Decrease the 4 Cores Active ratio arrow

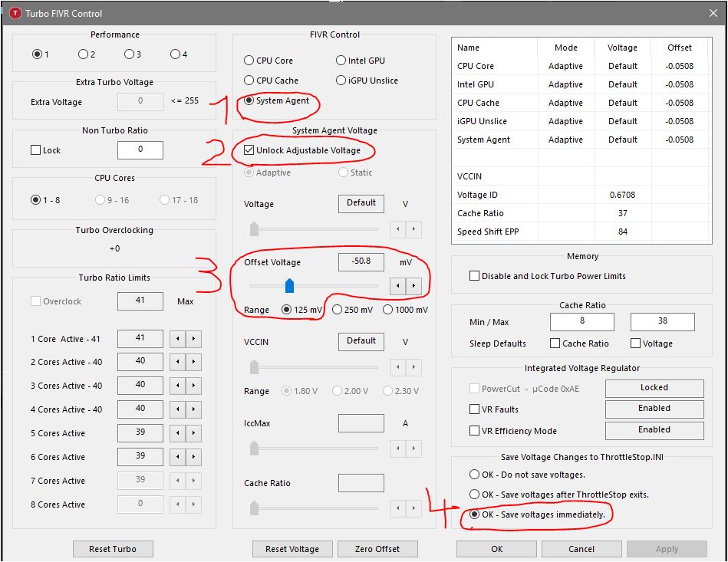[177, 409]
